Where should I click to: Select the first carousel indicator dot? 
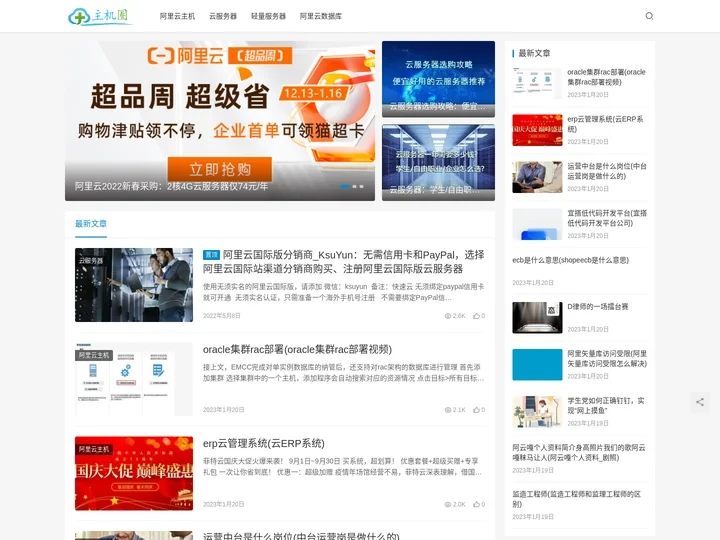tap(345, 186)
